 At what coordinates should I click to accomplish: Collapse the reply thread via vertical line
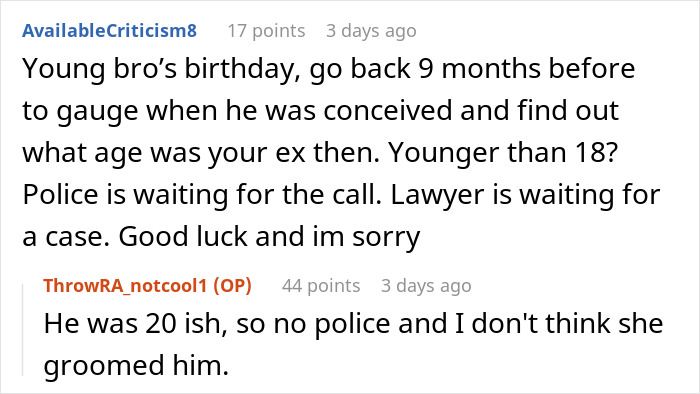point(23,330)
